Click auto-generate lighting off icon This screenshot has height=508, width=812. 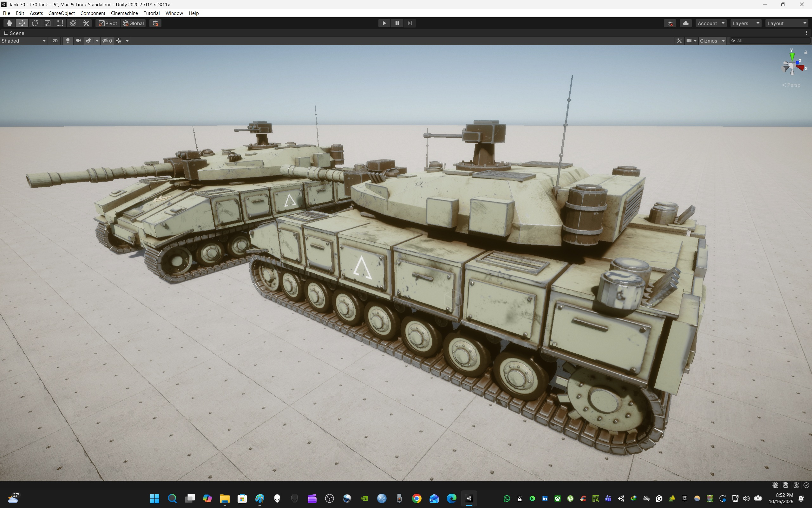click(x=796, y=485)
